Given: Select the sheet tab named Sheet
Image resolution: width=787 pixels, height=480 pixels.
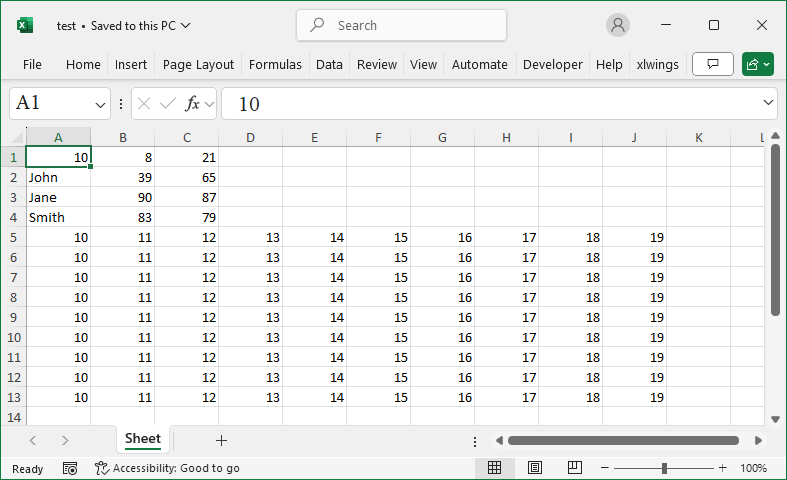Looking at the screenshot, I should click(143, 439).
